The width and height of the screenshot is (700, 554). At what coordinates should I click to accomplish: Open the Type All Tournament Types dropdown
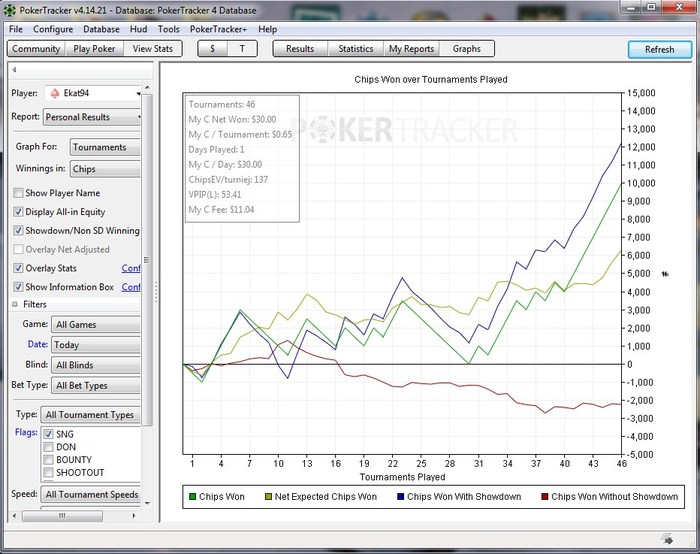coord(91,415)
